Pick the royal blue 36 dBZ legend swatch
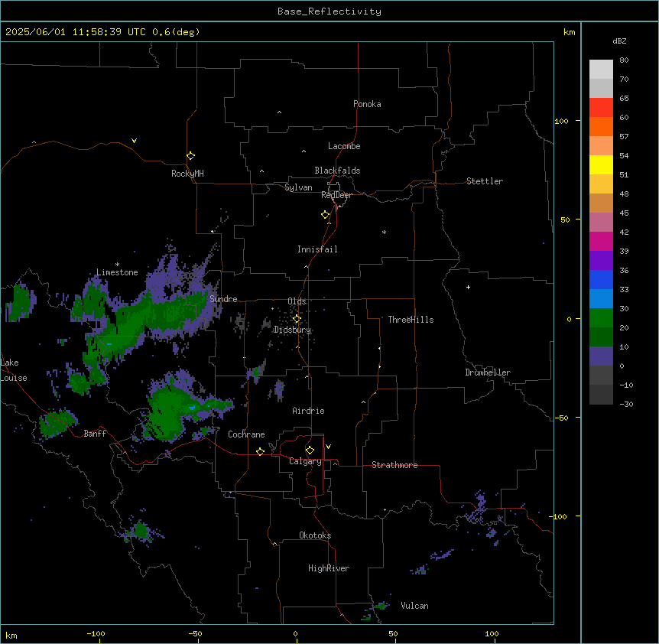Image resolution: width=659 pixels, height=644 pixels. click(601, 279)
